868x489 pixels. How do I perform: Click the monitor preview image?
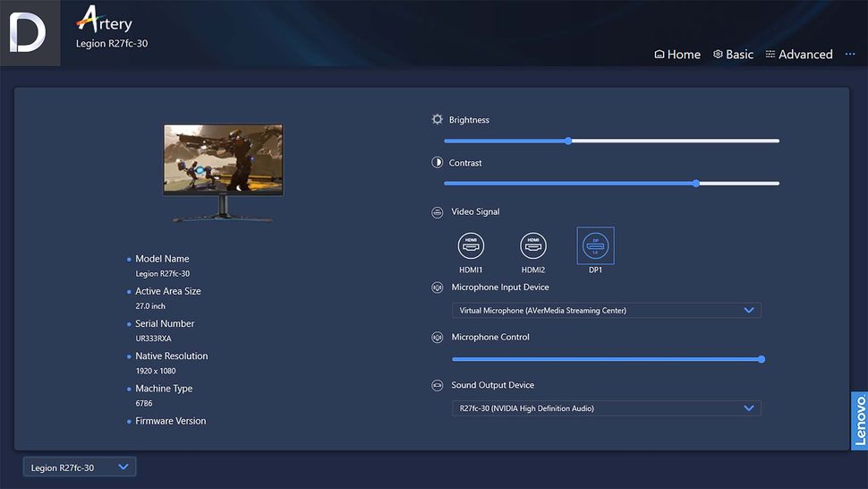[223, 161]
